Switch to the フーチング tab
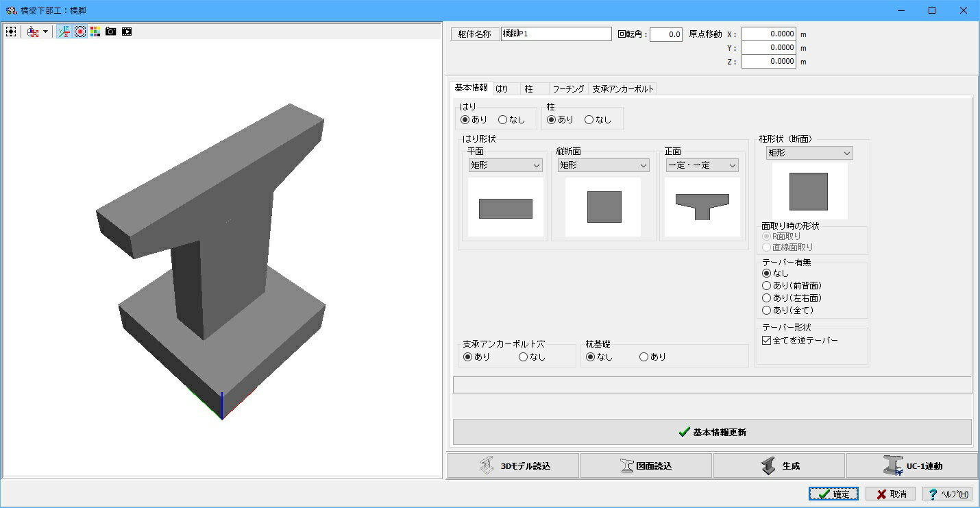Image resolution: width=980 pixels, height=508 pixels. coord(568,89)
